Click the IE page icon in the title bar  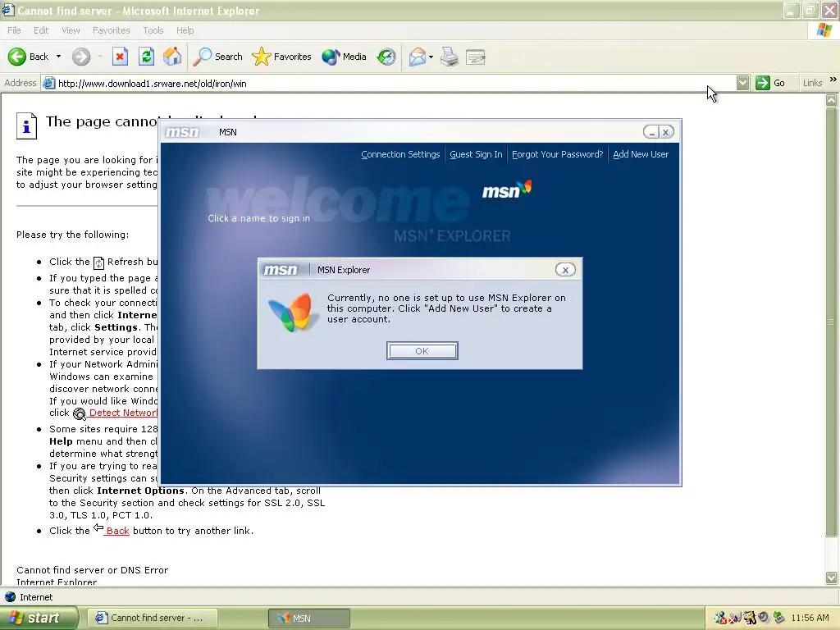8,10
